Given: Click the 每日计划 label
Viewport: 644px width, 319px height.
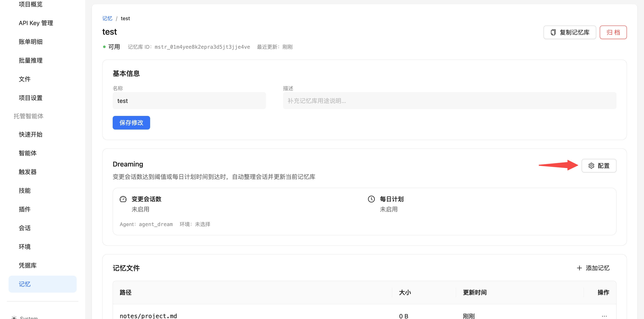Looking at the screenshot, I should point(392,199).
